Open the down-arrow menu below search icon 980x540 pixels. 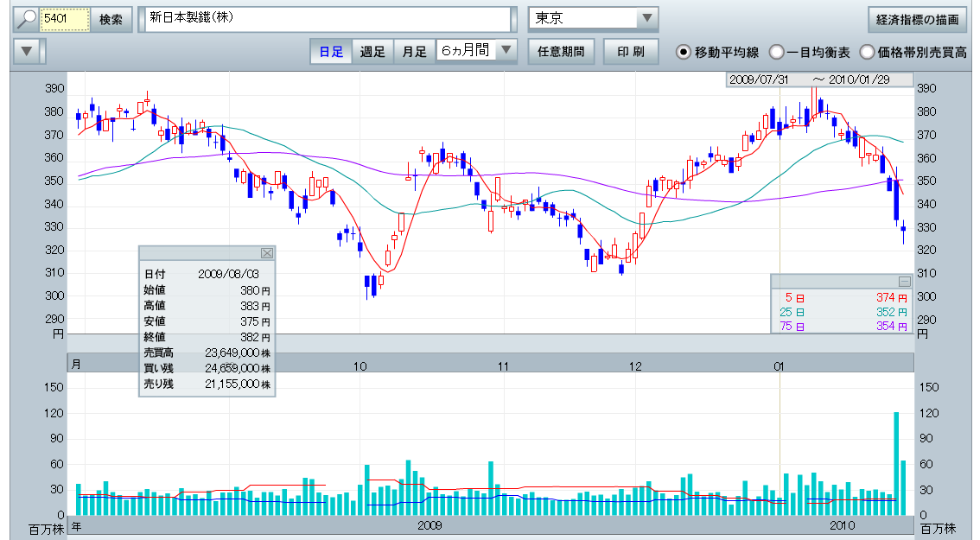pos(28,51)
